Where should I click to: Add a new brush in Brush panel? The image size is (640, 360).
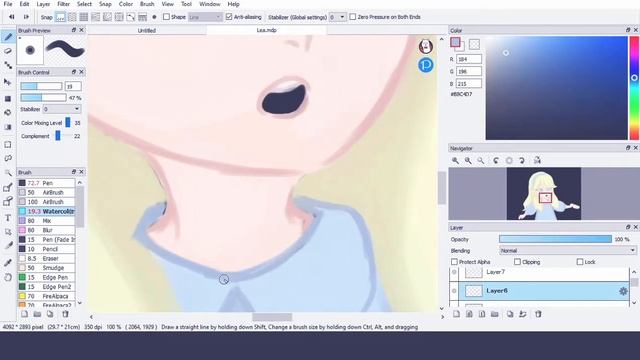(24, 314)
